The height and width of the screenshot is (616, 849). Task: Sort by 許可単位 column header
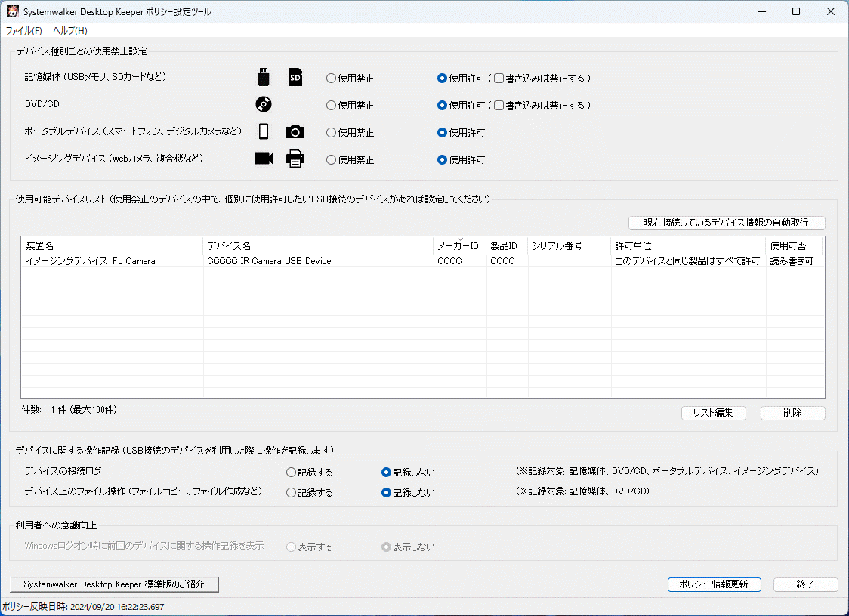(688, 246)
